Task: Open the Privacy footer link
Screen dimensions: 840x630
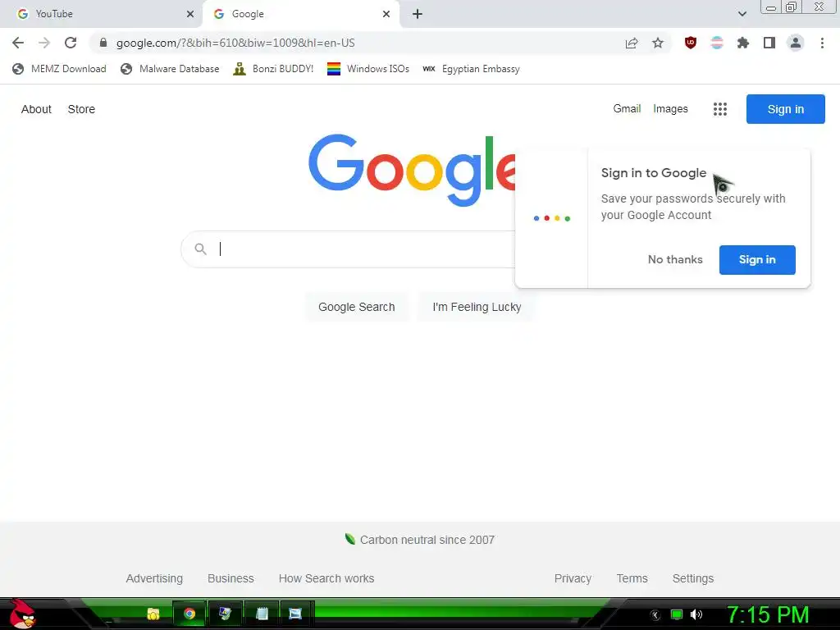Action: 573,578
